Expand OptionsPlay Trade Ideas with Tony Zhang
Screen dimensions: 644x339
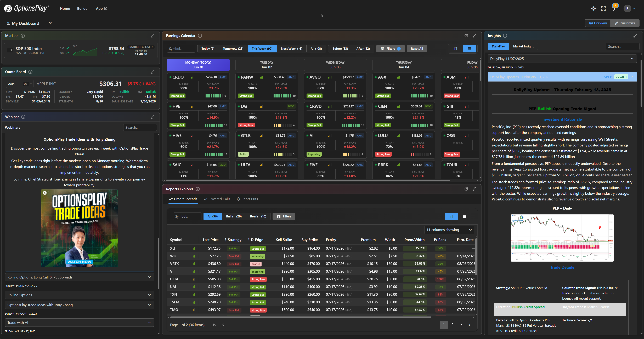click(80, 305)
